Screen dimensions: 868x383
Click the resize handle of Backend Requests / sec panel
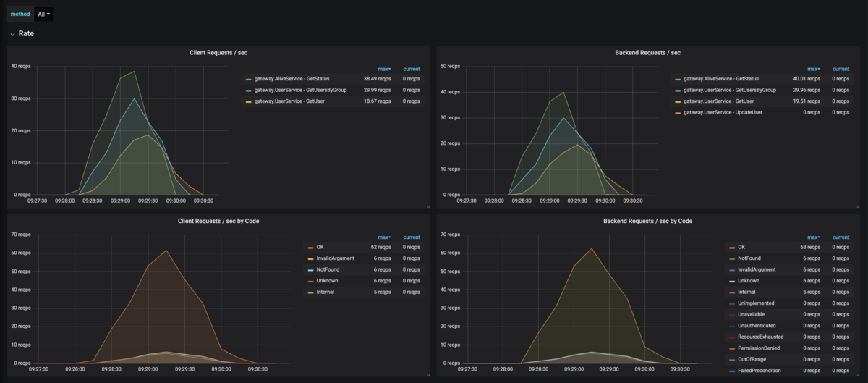click(856, 206)
